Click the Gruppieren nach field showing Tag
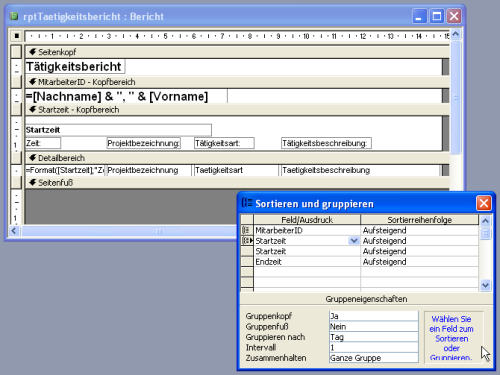 373,337
